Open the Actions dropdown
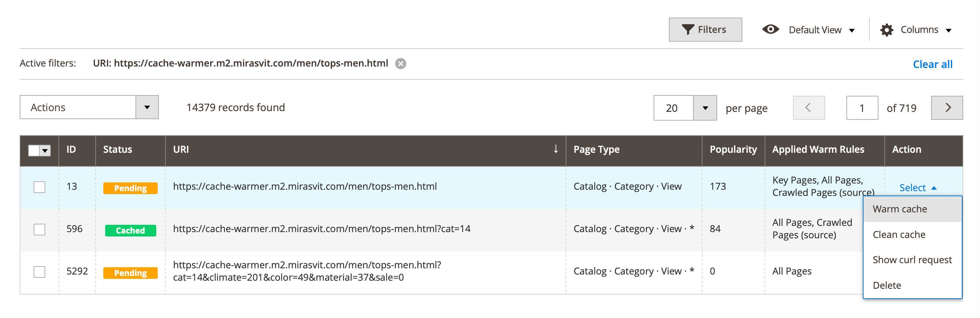 (x=89, y=107)
